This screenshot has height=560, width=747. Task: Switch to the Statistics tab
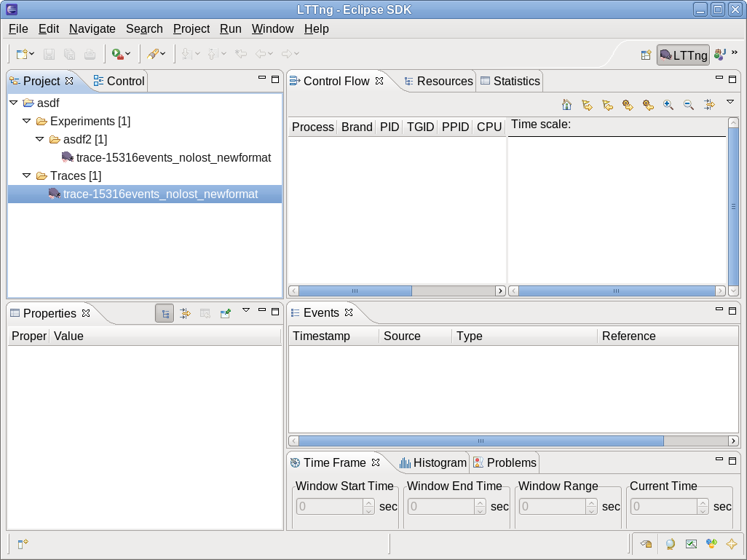[510, 81]
